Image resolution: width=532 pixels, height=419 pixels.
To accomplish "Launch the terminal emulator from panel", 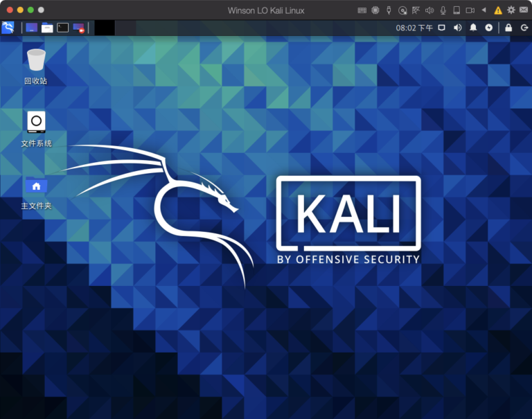I will tap(63, 28).
